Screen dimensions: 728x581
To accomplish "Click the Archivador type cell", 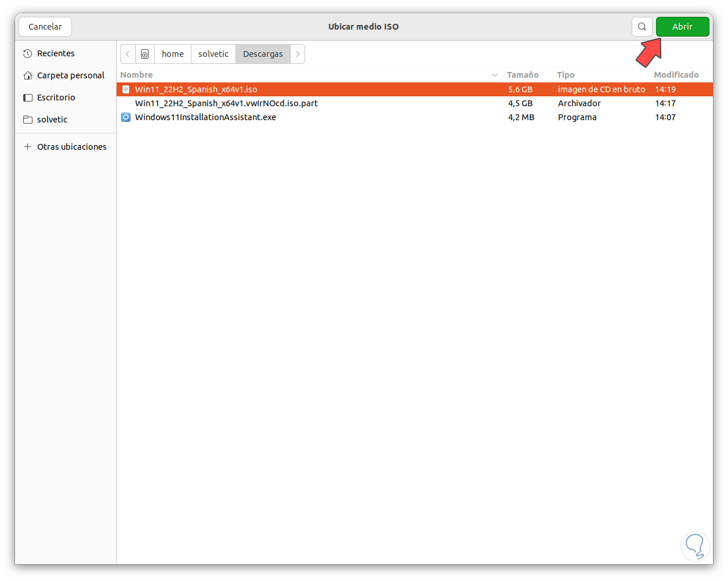I will coord(579,103).
